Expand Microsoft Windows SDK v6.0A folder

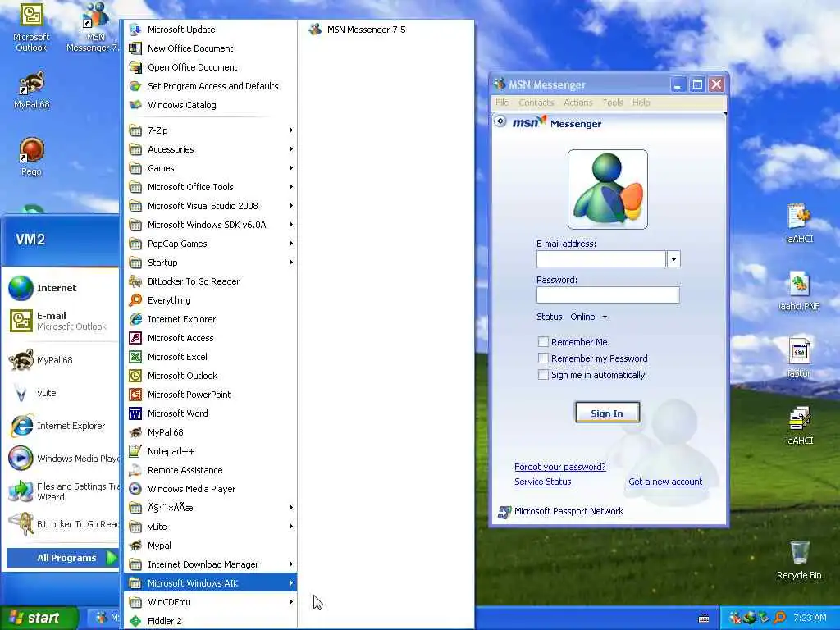tap(210, 225)
